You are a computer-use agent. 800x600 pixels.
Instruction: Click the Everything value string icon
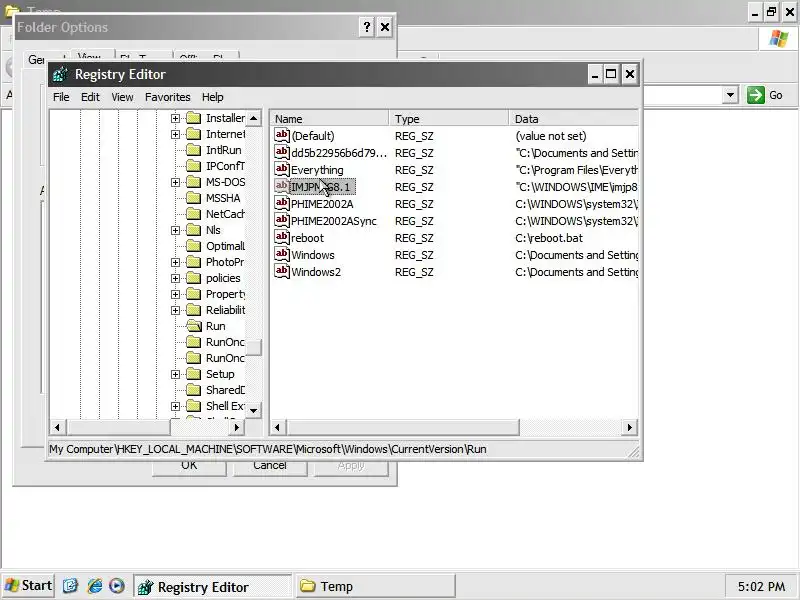(x=282, y=169)
